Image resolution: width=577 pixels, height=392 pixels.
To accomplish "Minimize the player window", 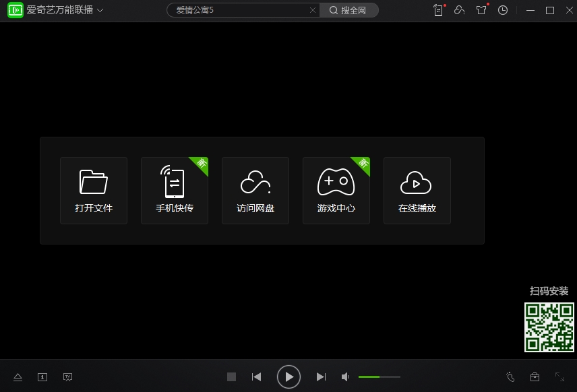I will pos(530,10).
